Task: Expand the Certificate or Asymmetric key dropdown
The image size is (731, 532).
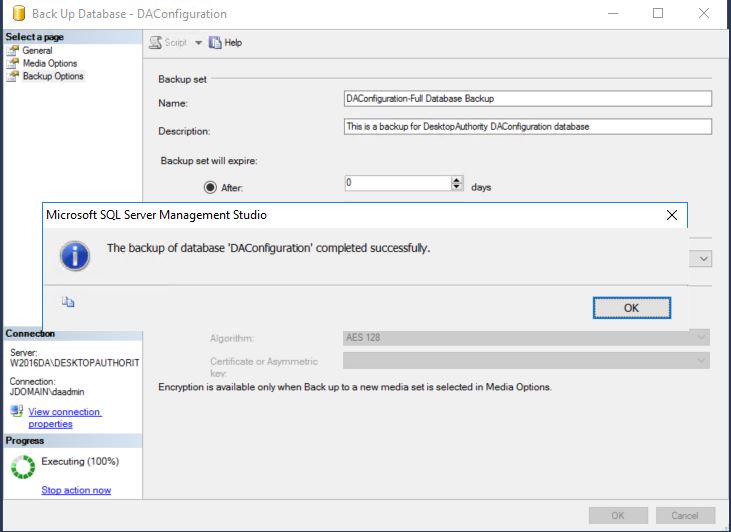Action: [x=702, y=361]
